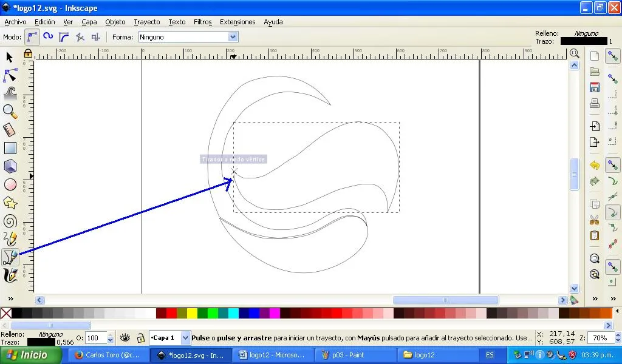Choose the Tweak (wave) tool
Viewport: 622px width, 364px height.
pos(10,93)
